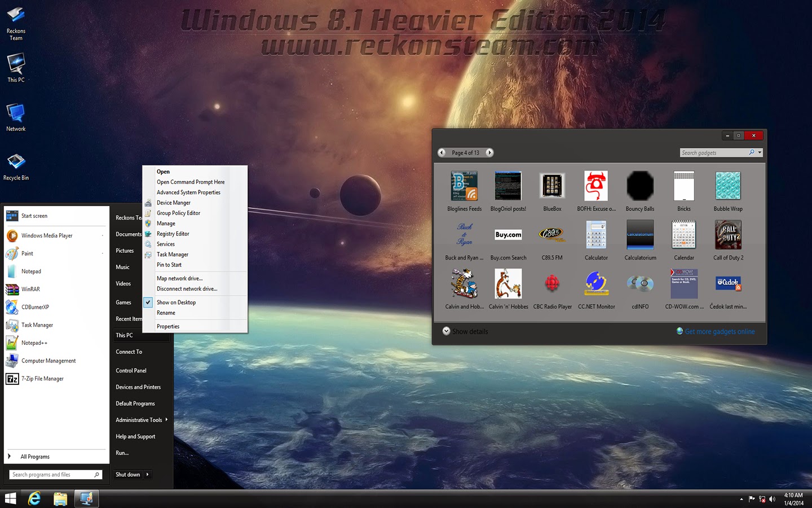
Task: Open the search gadgets dropdown arrow
Action: (x=760, y=152)
